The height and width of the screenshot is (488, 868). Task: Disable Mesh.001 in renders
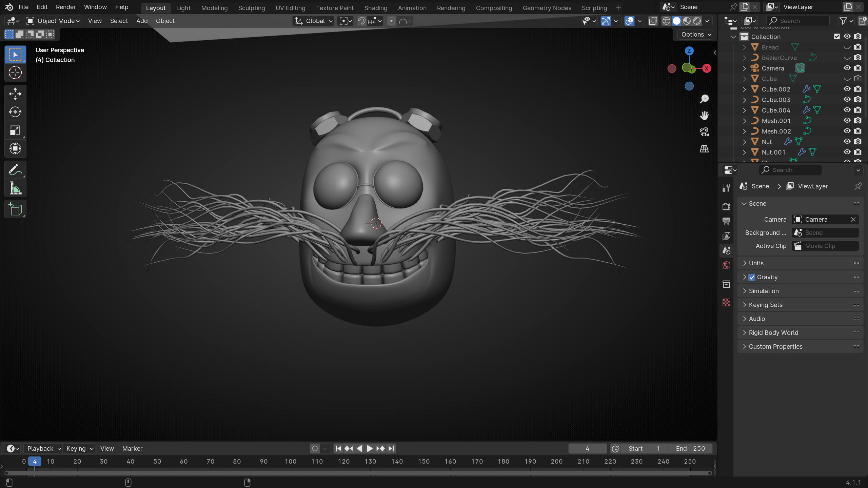[858, 121]
